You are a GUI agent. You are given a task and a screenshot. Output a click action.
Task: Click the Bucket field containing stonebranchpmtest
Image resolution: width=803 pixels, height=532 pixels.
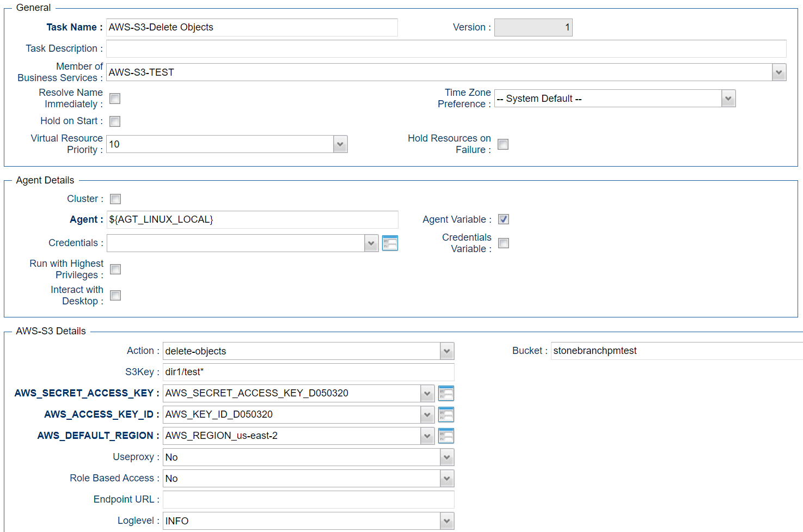point(677,351)
